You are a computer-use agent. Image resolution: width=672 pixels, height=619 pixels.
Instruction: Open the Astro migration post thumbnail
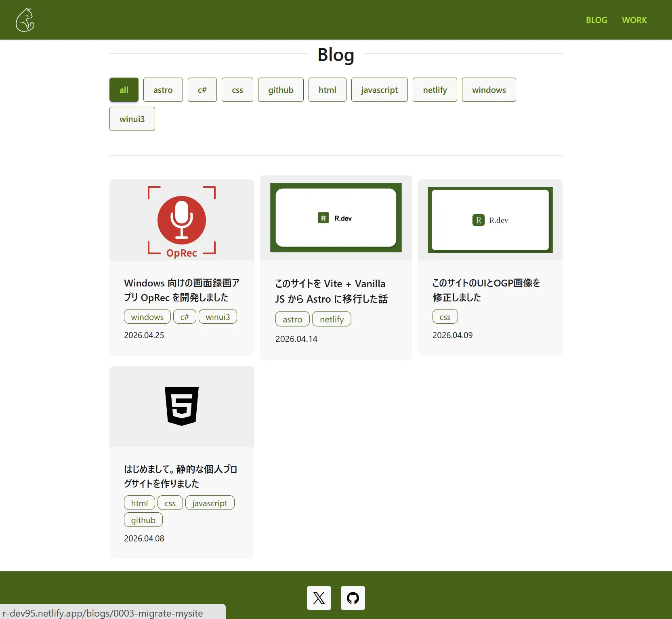(336, 218)
